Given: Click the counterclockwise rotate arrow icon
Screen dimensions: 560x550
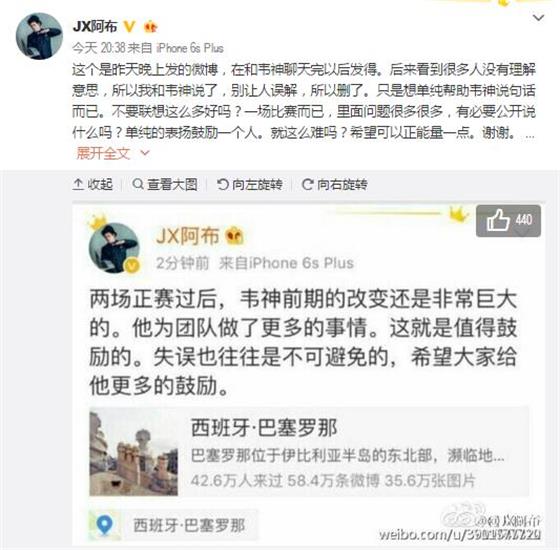Looking at the screenshot, I should tap(223, 184).
